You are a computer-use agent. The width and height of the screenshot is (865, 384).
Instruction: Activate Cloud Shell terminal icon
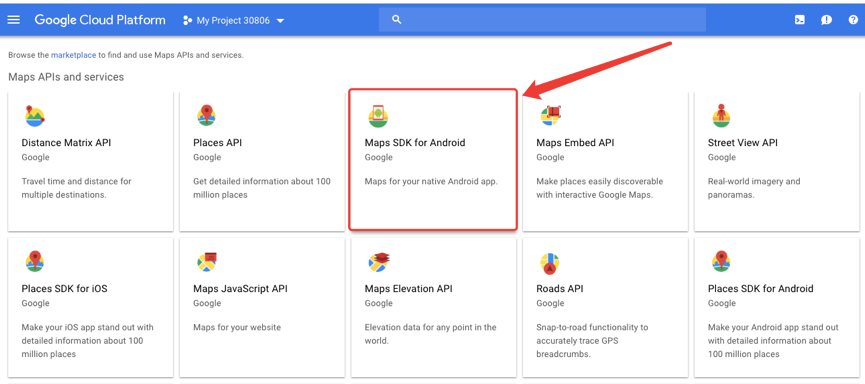[x=799, y=20]
